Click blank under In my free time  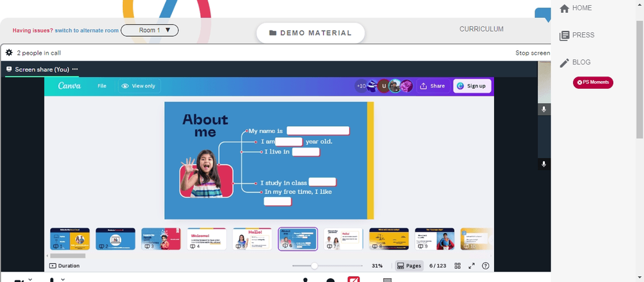[x=278, y=202]
